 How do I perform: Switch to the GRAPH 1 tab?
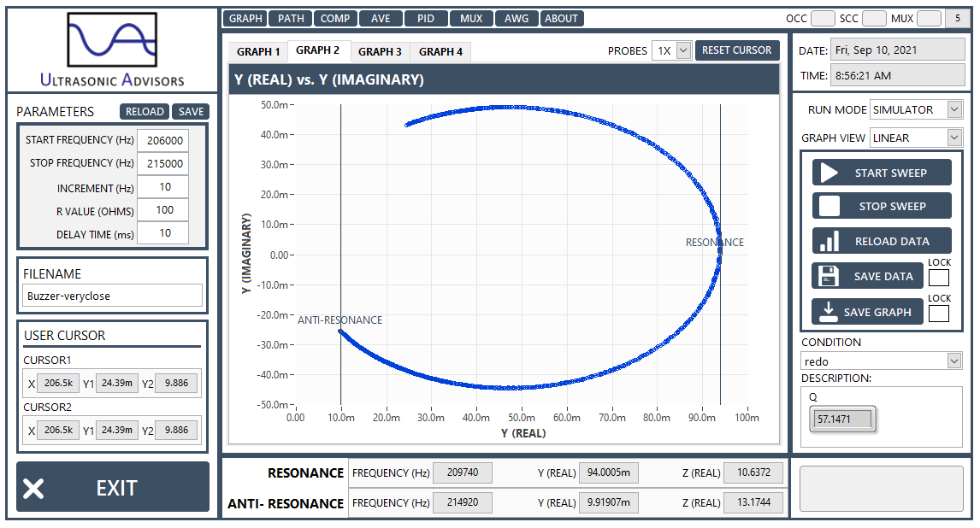tap(258, 52)
